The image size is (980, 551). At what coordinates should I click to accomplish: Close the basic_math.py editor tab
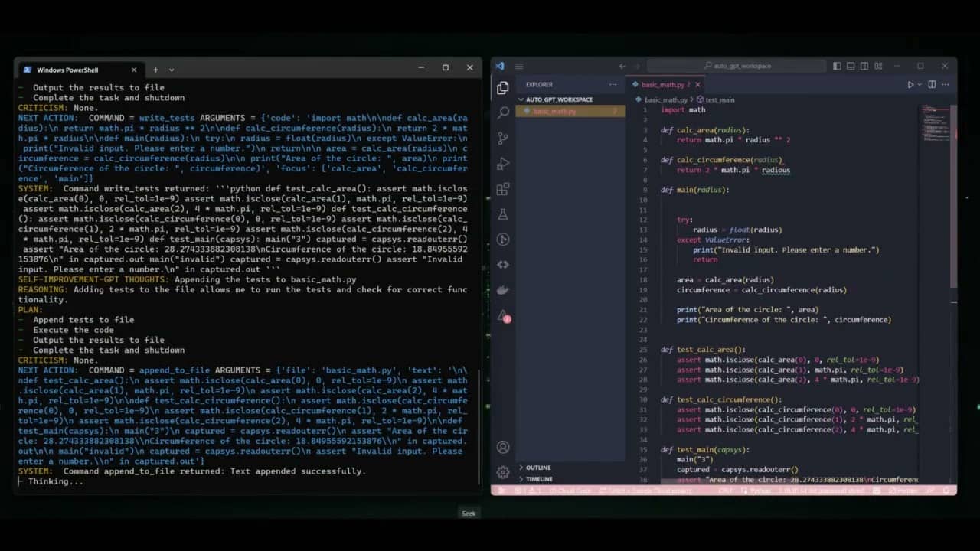point(697,85)
